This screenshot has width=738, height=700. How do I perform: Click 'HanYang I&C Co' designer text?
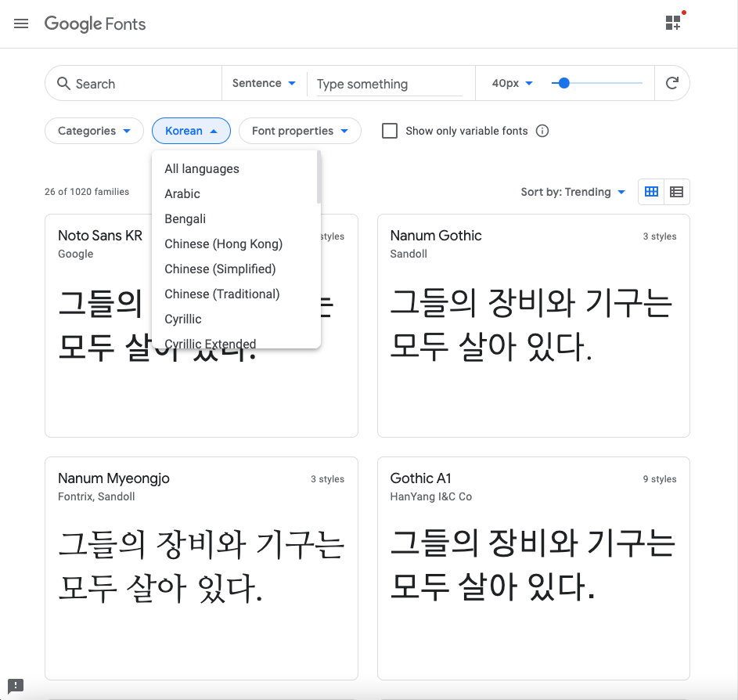pos(431,496)
